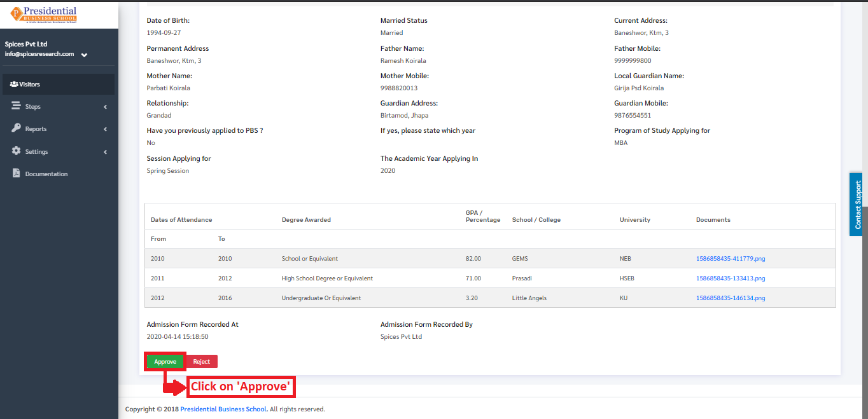Image resolution: width=868 pixels, height=419 pixels.
Task: Click the GPA value 3.20
Action: tap(472, 298)
